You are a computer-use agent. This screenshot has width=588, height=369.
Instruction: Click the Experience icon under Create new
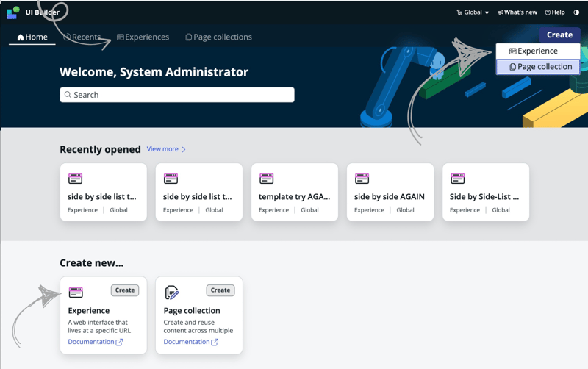pos(76,292)
